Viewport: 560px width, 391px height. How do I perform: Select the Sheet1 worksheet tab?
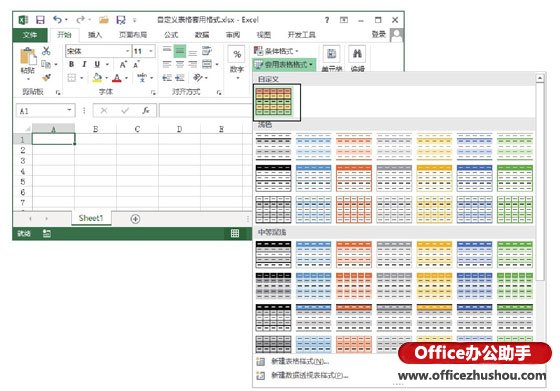point(91,218)
